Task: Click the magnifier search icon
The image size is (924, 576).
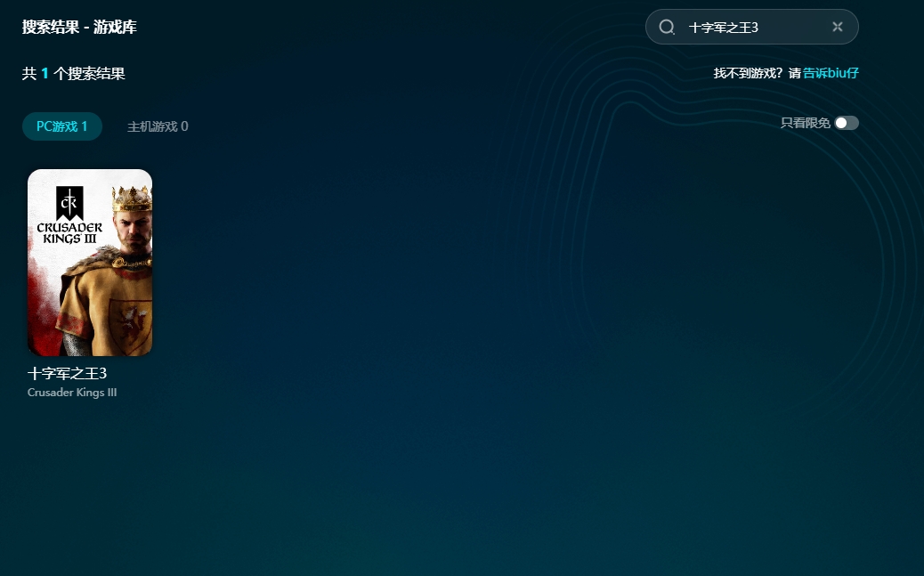Action: pos(667,27)
